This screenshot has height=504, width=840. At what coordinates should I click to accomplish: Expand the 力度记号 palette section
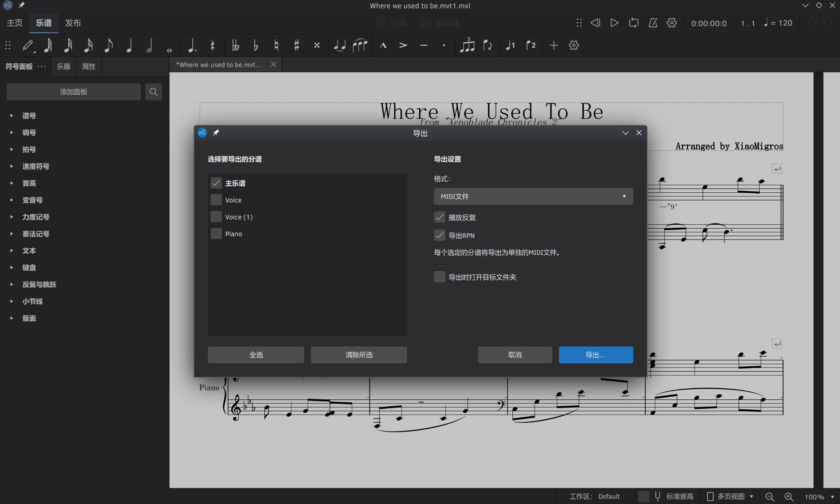tap(36, 217)
